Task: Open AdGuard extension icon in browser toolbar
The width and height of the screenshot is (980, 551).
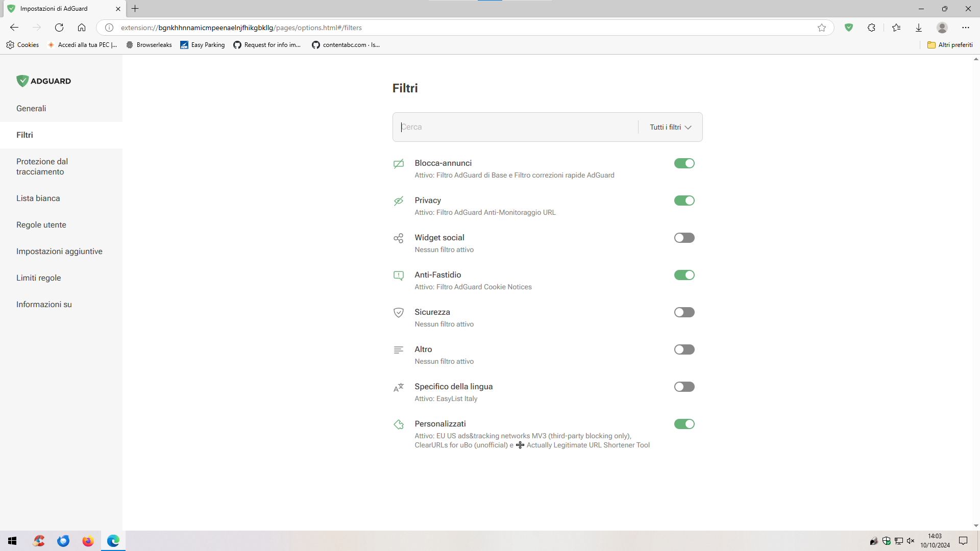Action: [849, 28]
